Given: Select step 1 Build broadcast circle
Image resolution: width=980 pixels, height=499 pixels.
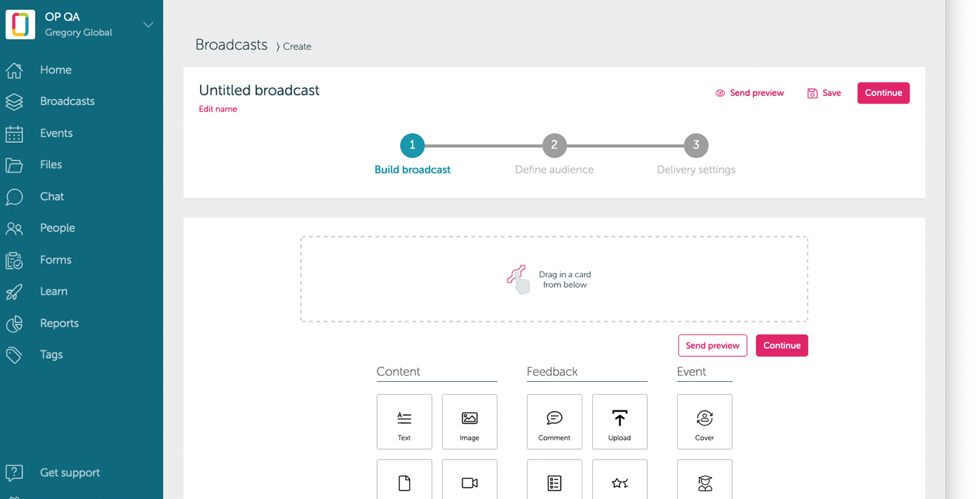Looking at the screenshot, I should (412, 145).
